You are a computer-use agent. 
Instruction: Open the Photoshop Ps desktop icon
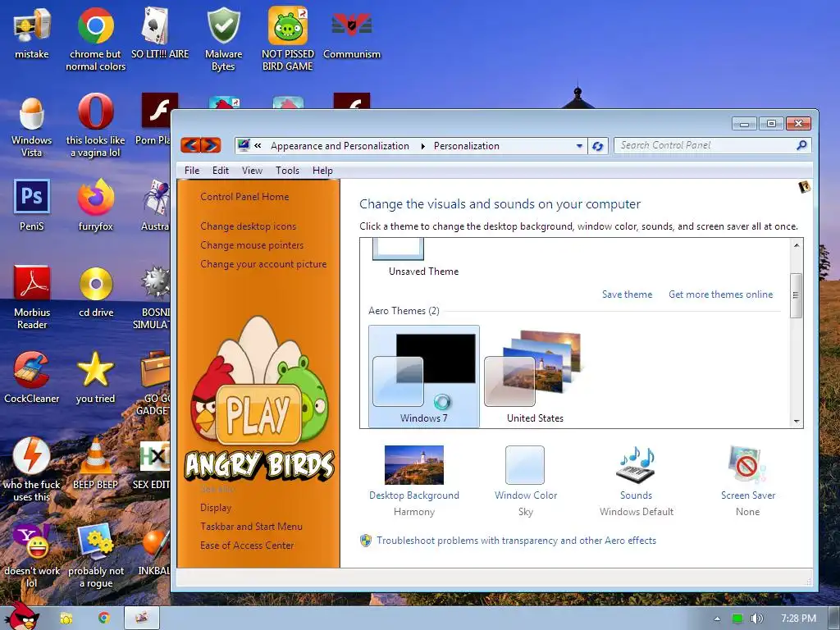32,205
